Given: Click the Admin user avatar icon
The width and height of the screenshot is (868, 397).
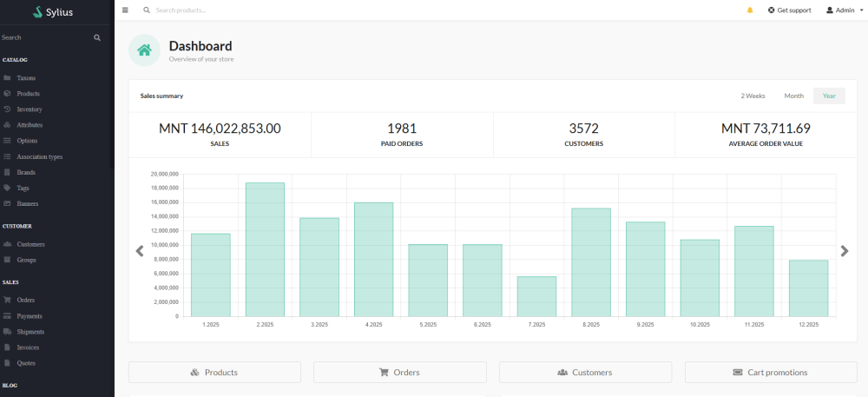Looking at the screenshot, I should 830,10.
